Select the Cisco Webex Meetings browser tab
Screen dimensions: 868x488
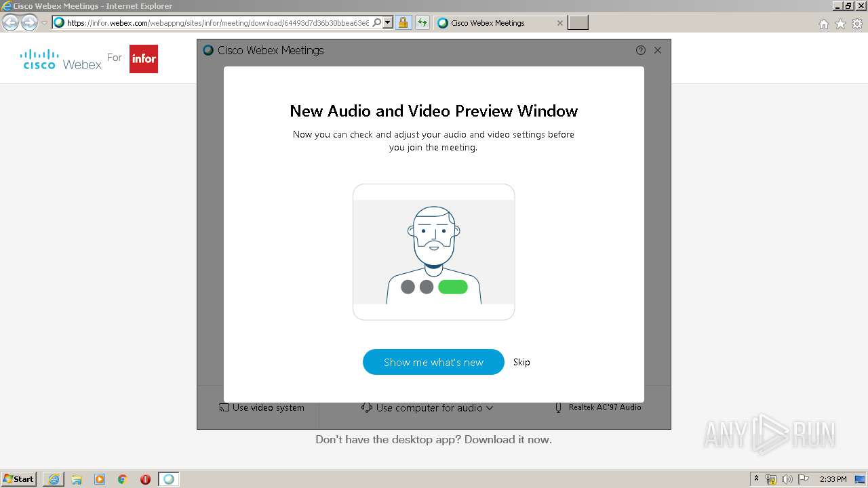500,22
